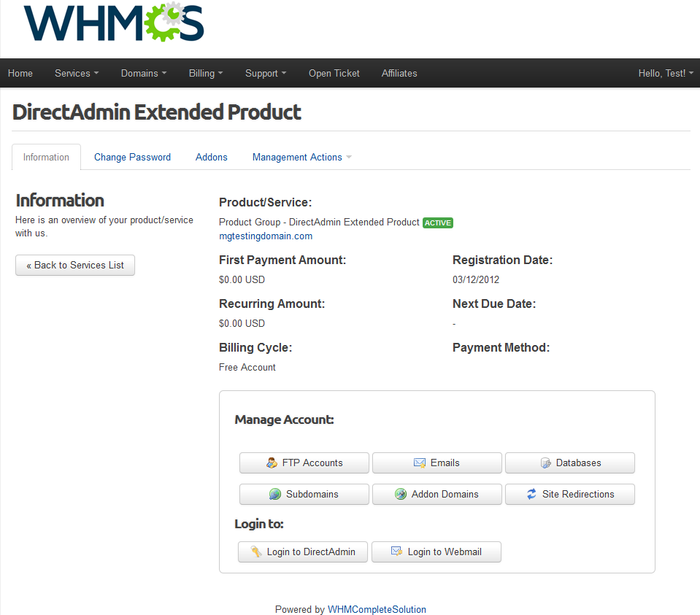
Task: Open the Management Actions tab dropdown
Action: coord(301,158)
